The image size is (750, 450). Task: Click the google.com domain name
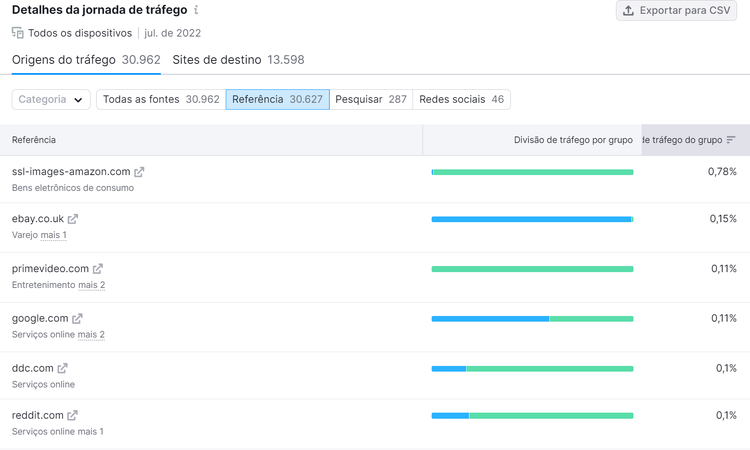pyautogui.click(x=40, y=318)
